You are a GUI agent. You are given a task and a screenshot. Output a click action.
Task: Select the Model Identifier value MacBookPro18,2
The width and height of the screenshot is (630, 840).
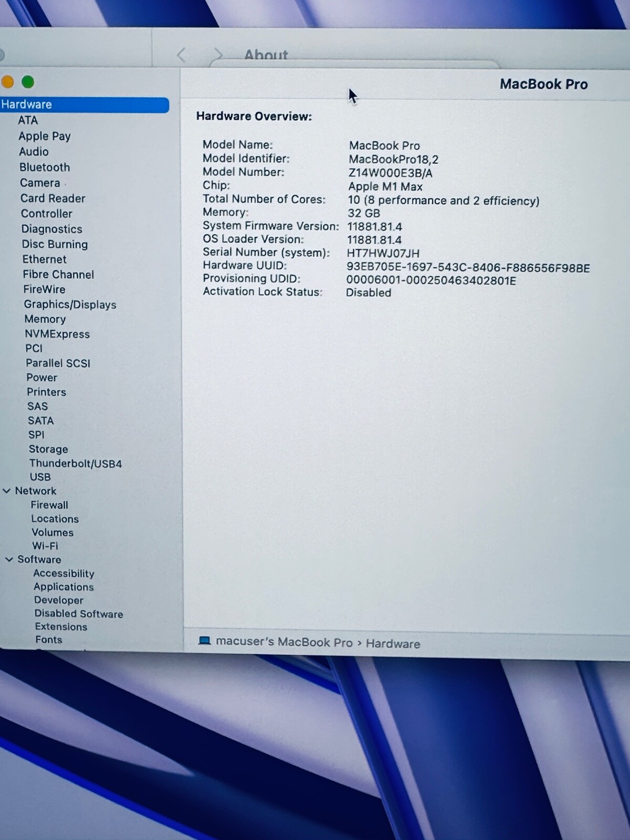click(x=394, y=159)
